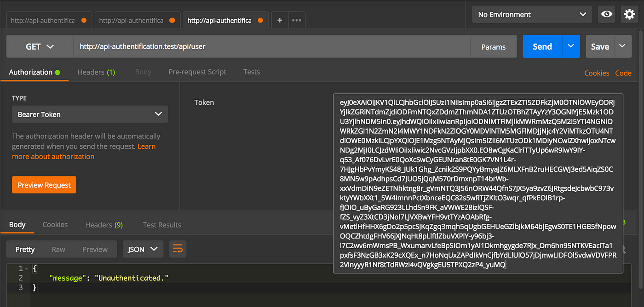Open the Cookies link at right
Screen dimensions: 644x307
(597, 73)
